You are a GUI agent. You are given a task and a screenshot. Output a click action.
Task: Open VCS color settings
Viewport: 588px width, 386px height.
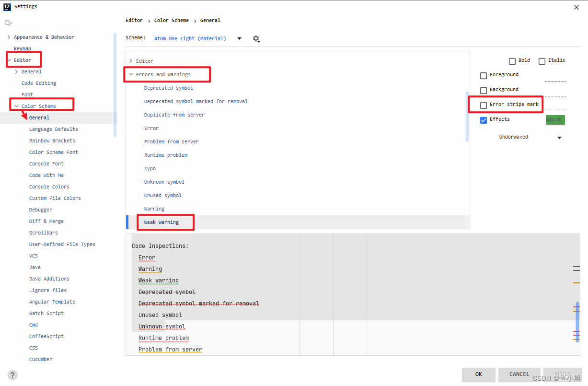point(34,256)
